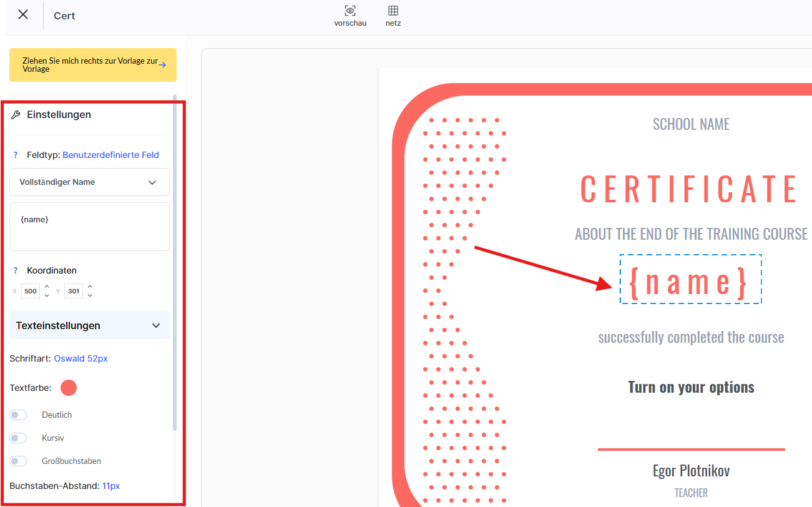The width and height of the screenshot is (812, 507).
Task: Open the vorschau preview eye icon
Action: [x=350, y=11]
